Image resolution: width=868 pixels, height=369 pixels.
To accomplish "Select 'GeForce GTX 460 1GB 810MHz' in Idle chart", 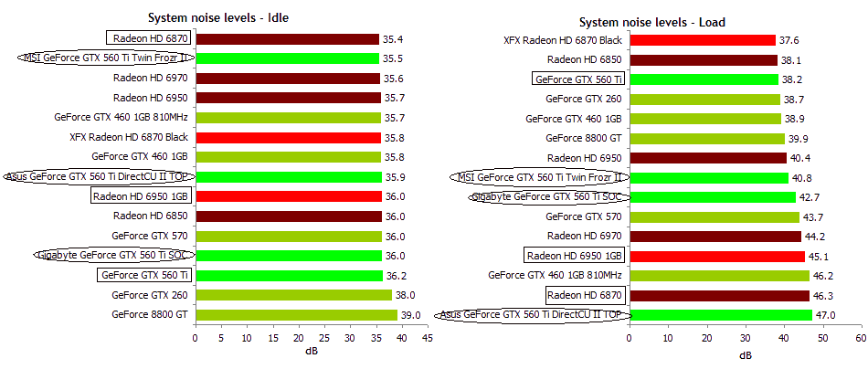I will point(122,118).
